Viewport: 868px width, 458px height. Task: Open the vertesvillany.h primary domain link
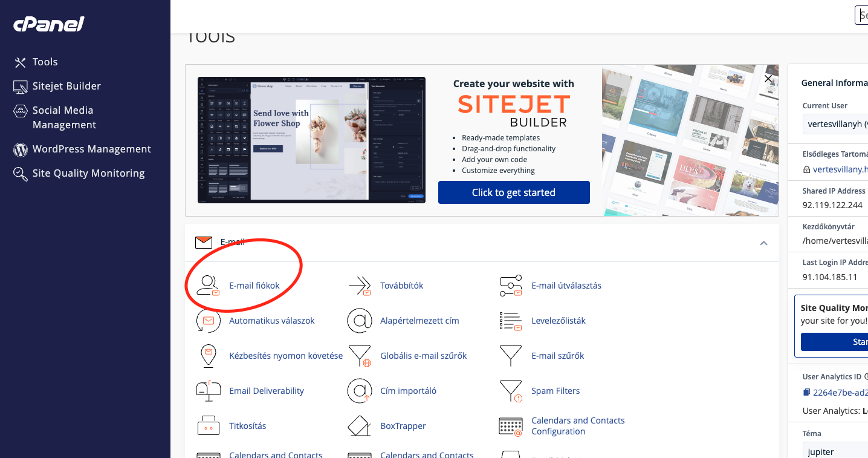click(840, 170)
